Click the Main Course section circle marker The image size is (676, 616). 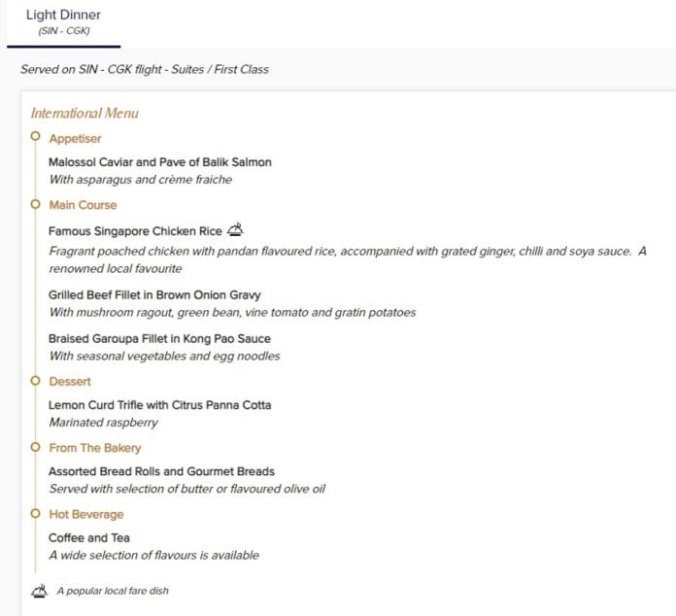click(x=36, y=204)
